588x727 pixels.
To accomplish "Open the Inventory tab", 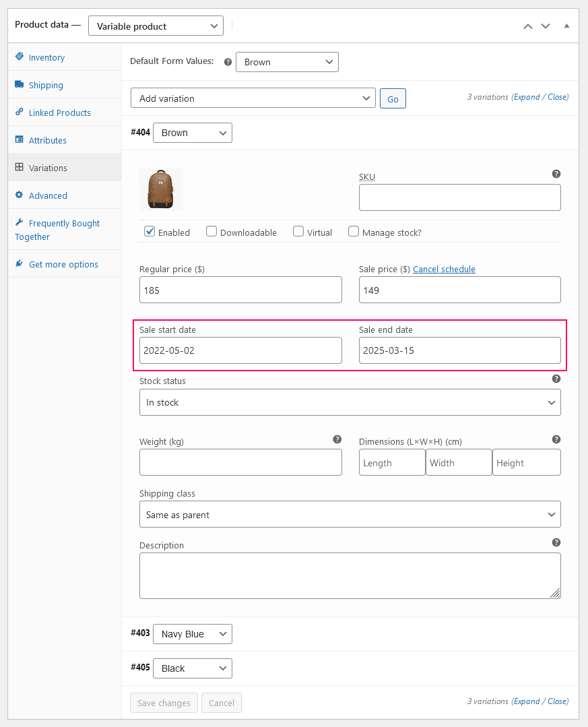I will click(x=46, y=58).
